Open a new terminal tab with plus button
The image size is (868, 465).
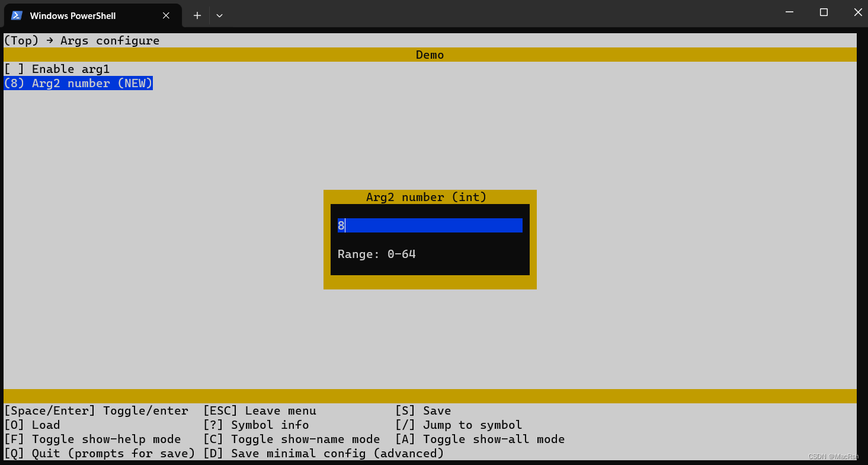coord(197,15)
